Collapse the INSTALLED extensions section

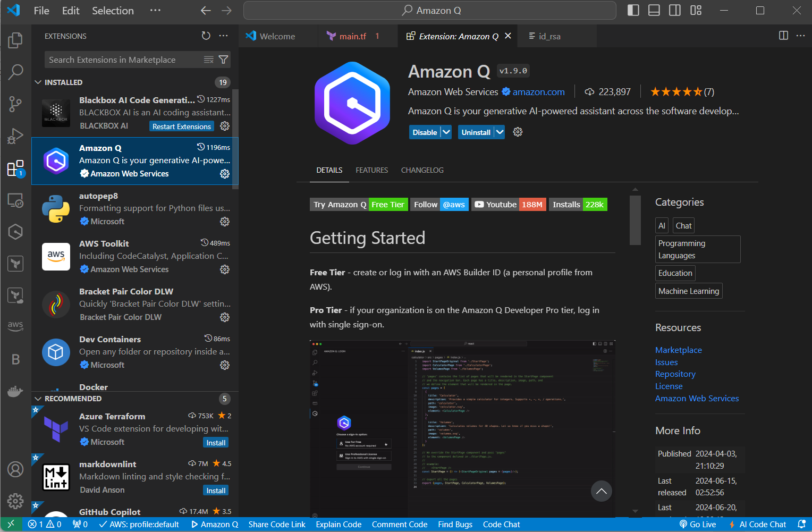click(38, 82)
